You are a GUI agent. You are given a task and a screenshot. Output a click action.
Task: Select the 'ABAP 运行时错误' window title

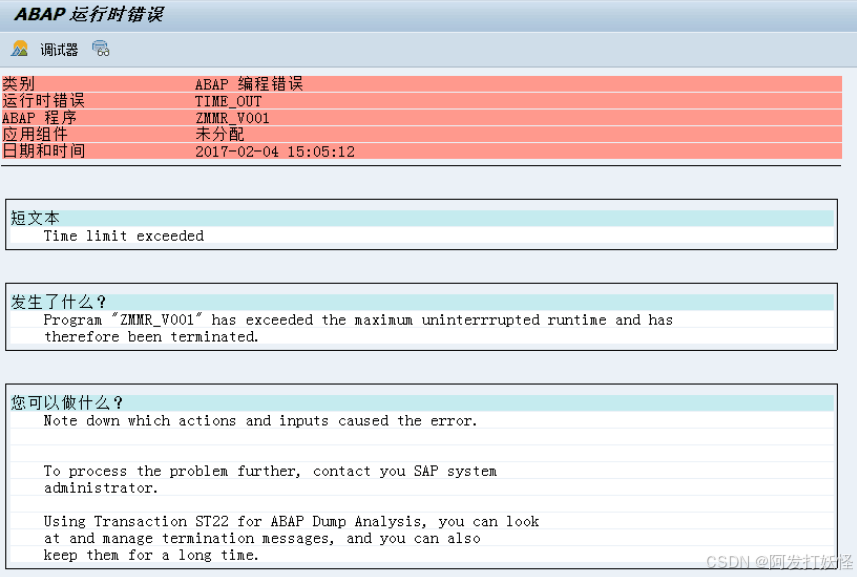[89, 14]
